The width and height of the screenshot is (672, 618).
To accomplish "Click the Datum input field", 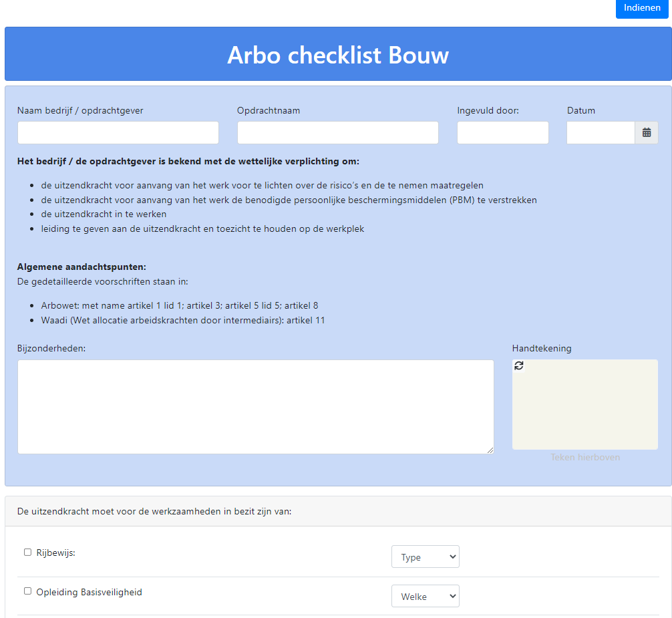I will (x=600, y=132).
